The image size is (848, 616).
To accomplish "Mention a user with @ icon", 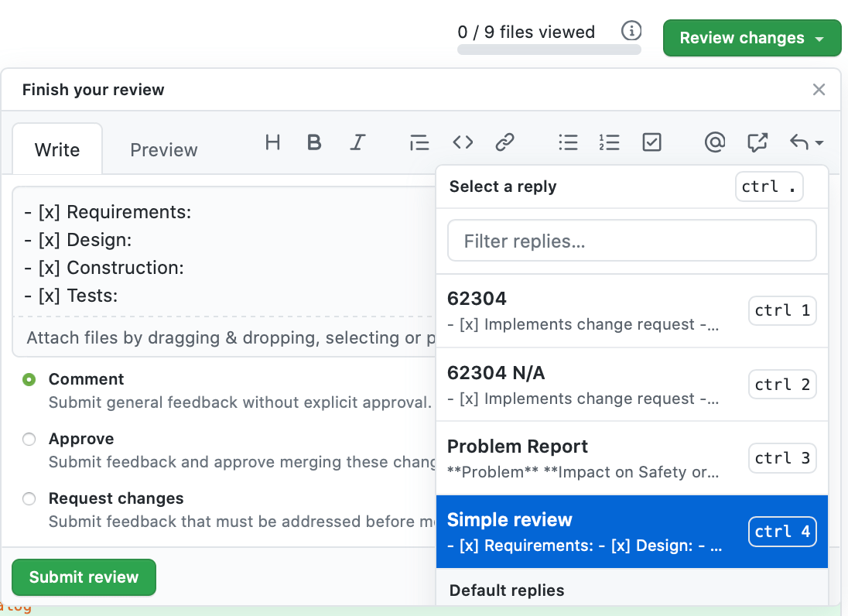I will click(x=715, y=142).
